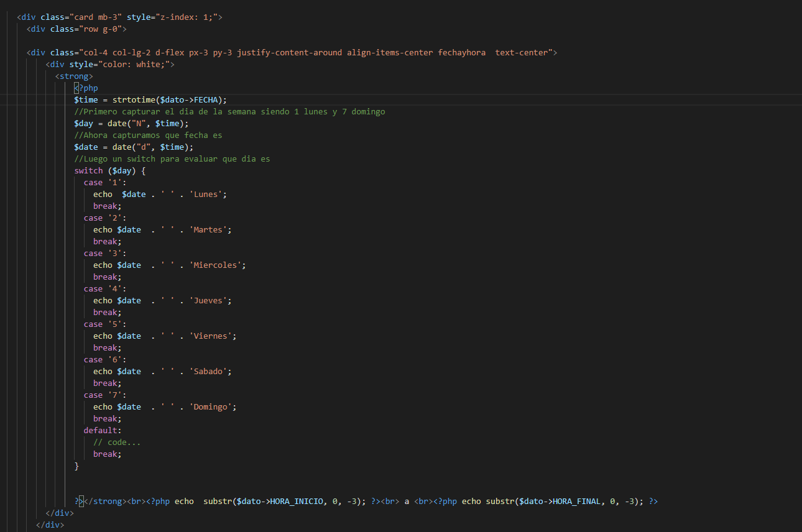
Task: Select the $time = strtotime line
Action: (x=151, y=99)
